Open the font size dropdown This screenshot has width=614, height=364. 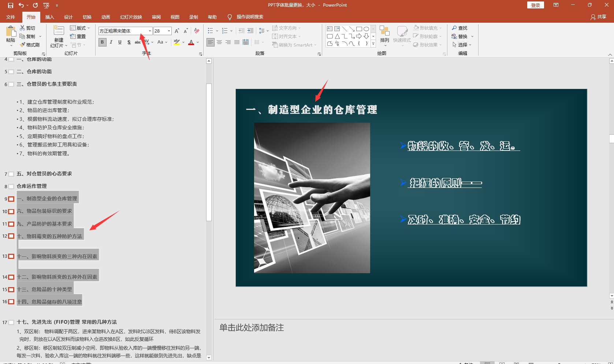point(169,31)
